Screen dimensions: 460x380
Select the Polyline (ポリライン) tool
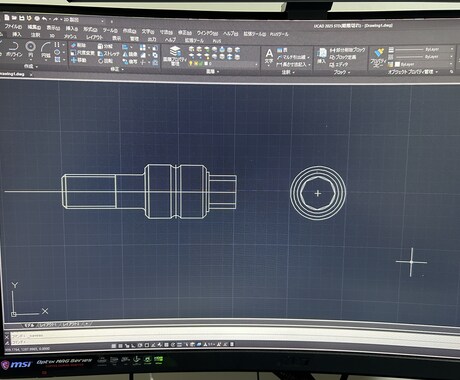tap(14, 49)
